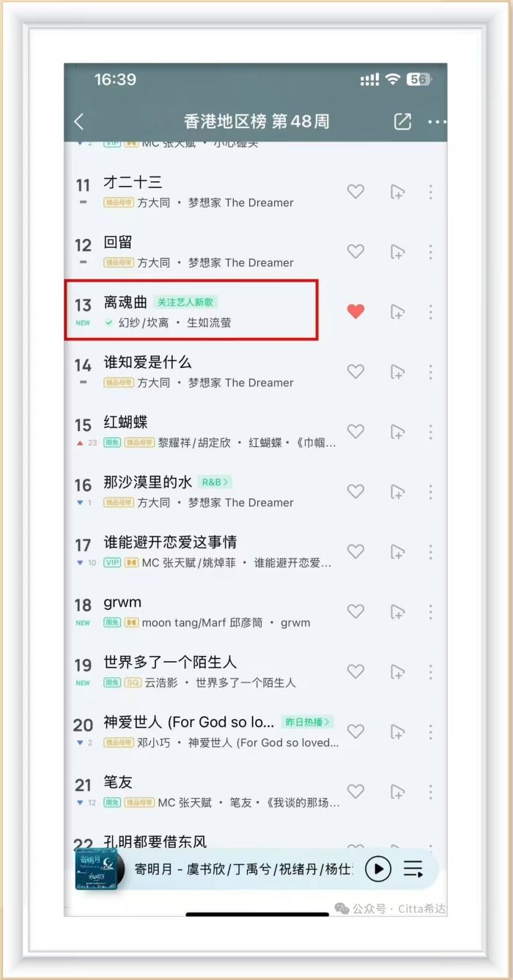
Task: Add 回留 to playlist via plus icon
Action: (x=397, y=252)
